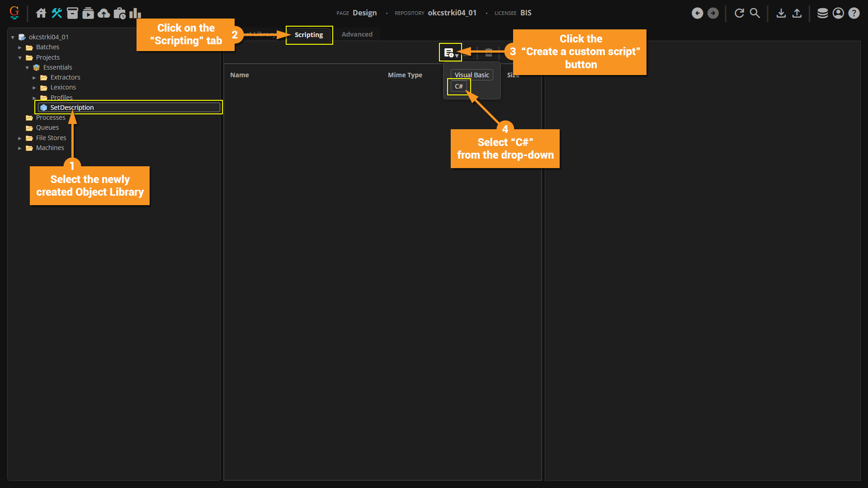868x488 pixels.
Task: Expand the File Stores folder
Action: [20, 138]
